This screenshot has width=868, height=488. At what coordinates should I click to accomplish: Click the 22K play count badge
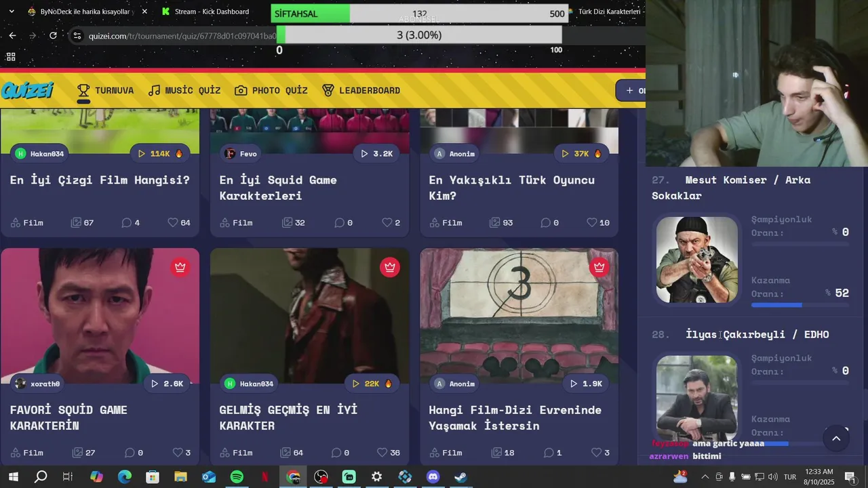pos(370,384)
